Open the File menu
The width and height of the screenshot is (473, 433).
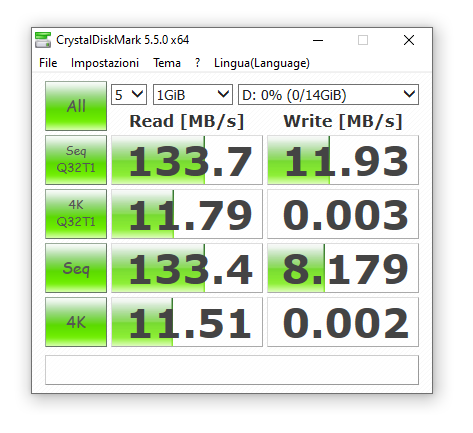[48, 63]
